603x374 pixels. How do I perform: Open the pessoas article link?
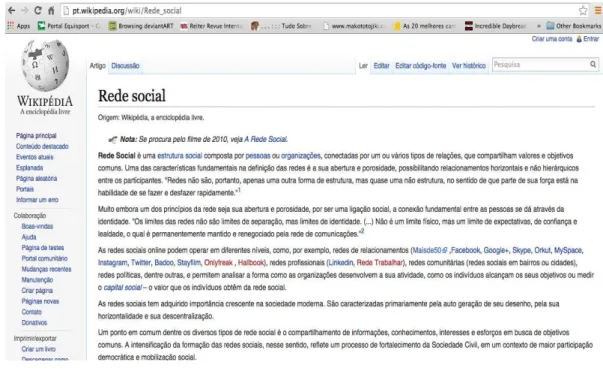click(258, 156)
